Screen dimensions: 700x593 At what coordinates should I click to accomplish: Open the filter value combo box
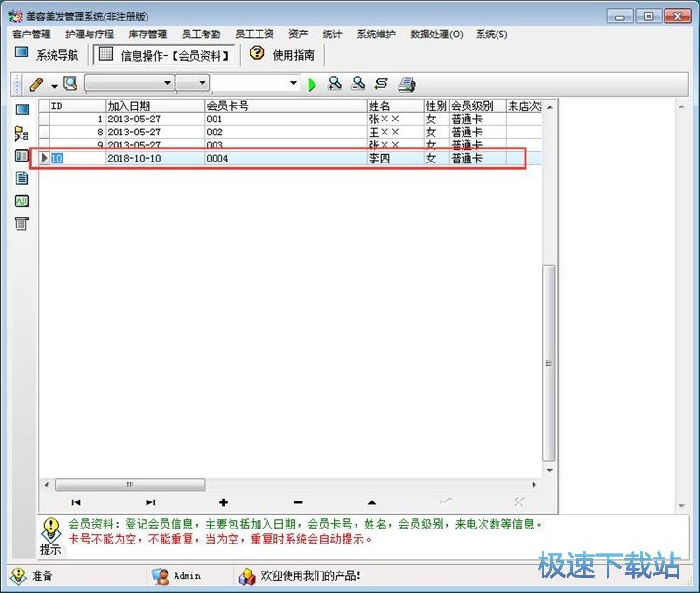pyautogui.click(x=255, y=83)
